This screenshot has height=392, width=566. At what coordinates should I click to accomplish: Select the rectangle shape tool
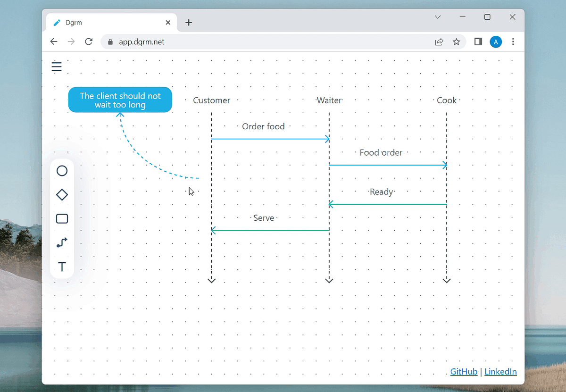(62, 218)
